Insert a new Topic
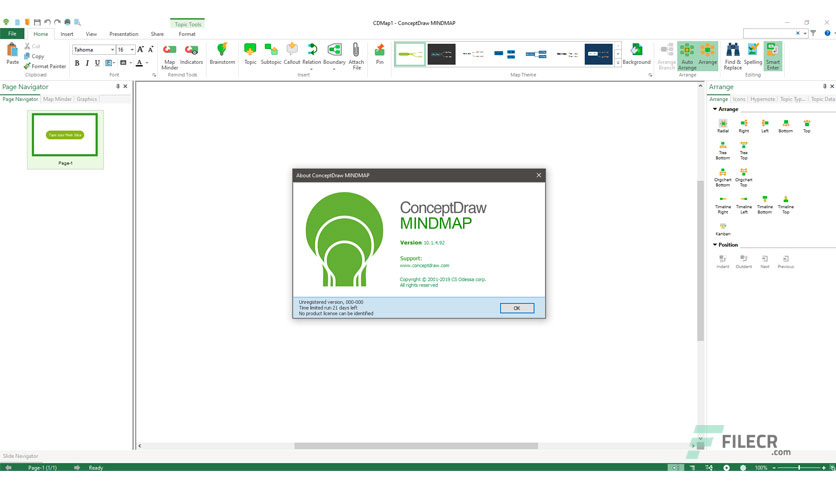Screen dimensions: 836x484 (250, 54)
